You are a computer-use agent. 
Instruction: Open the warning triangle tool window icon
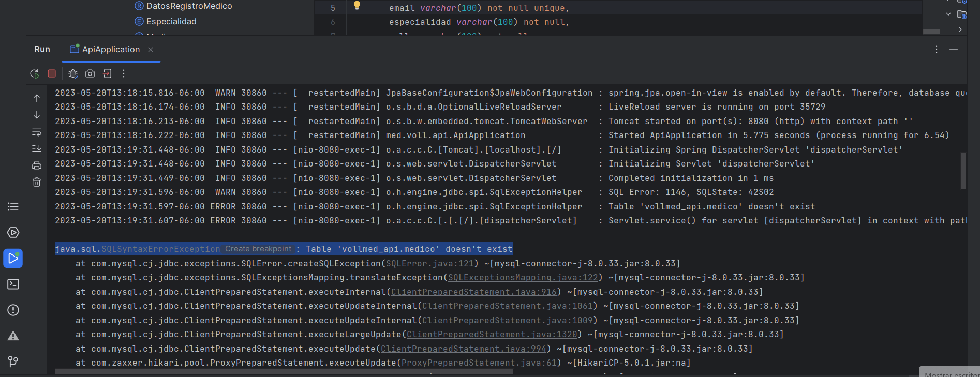13,336
